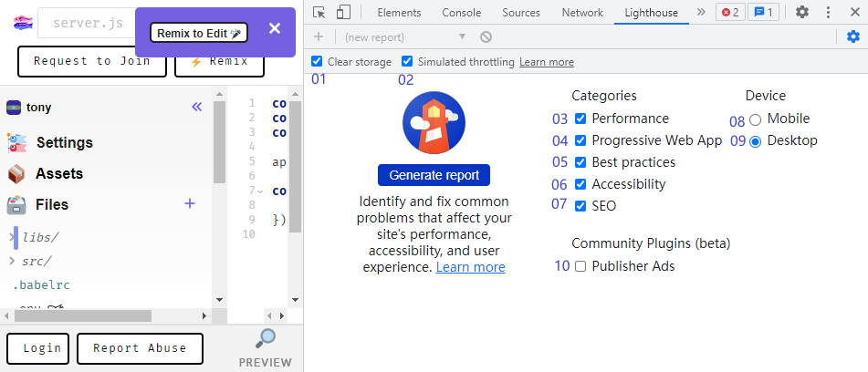This screenshot has width=868, height=372.
Task: Switch to the Console tab
Action: click(x=461, y=13)
